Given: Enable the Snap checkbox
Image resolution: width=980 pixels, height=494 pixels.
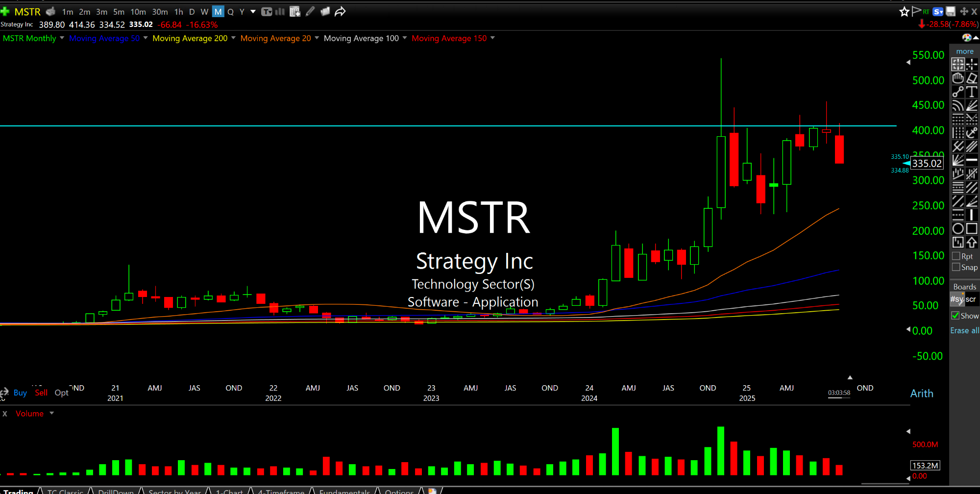Looking at the screenshot, I should tap(956, 267).
